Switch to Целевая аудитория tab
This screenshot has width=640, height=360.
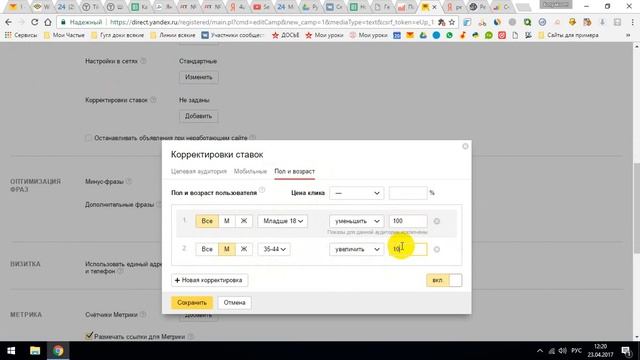tap(198, 171)
